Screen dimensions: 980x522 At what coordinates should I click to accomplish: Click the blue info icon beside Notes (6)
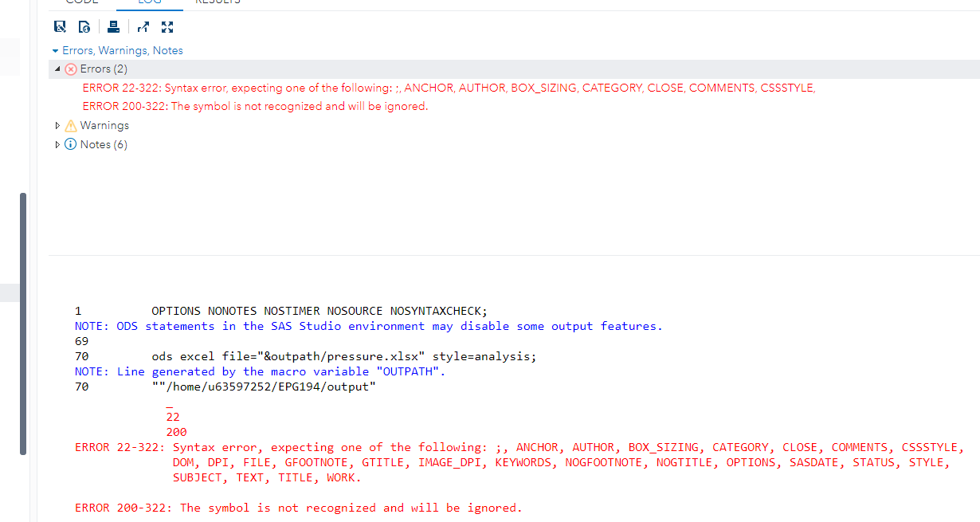click(x=69, y=144)
